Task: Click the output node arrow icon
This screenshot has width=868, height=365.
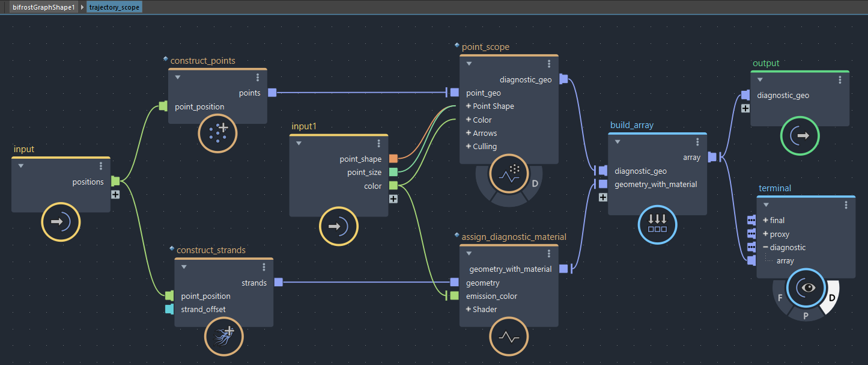Action: click(800, 136)
